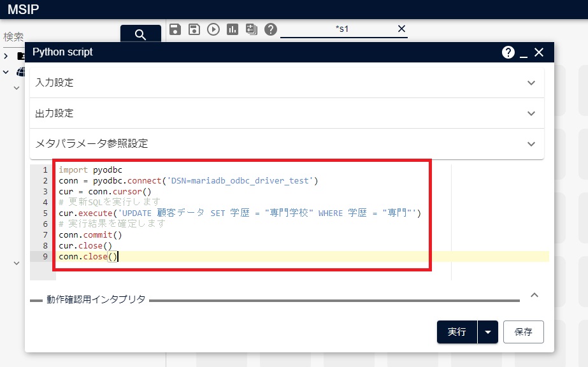
Task: Click the cur.execute UPDATE statement line
Action: (x=240, y=213)
